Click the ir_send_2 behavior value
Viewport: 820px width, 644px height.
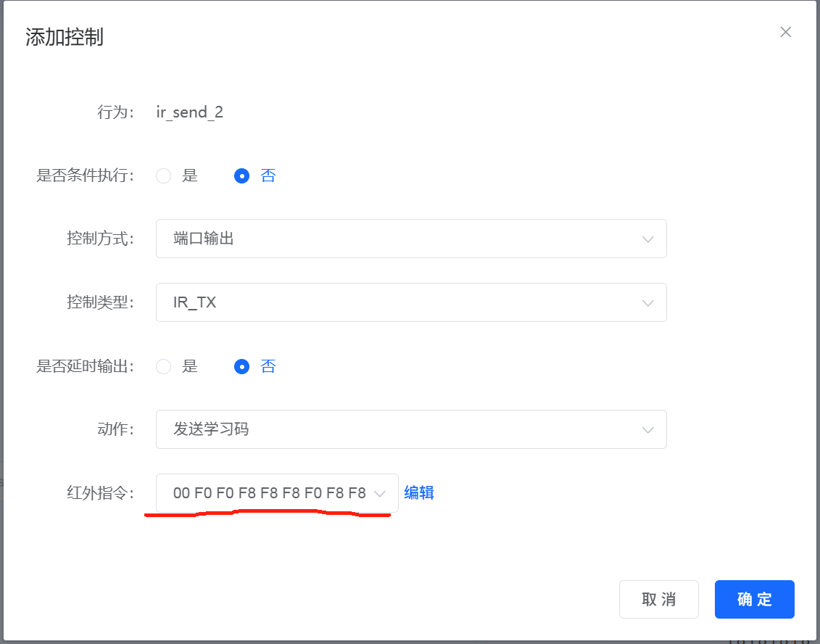189,112
